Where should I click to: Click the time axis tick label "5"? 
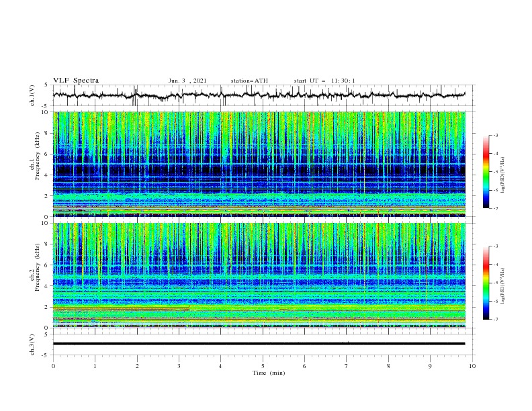click(263, 366)
